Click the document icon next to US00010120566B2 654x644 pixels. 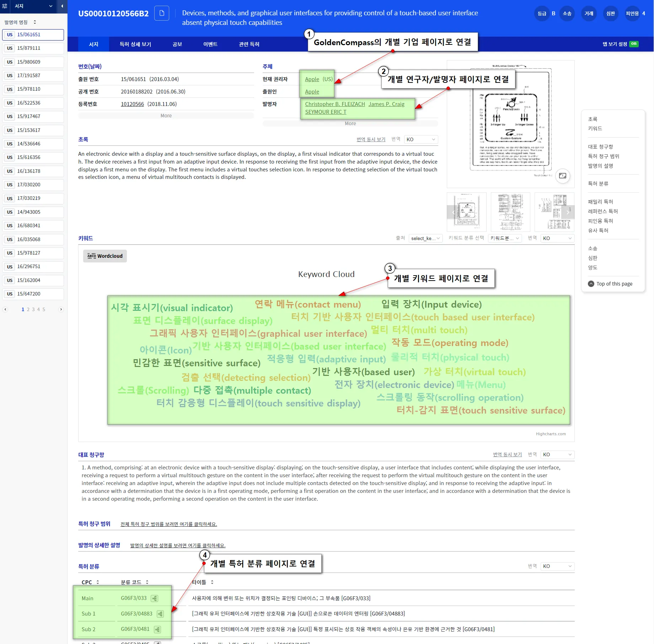pos(162,13)
